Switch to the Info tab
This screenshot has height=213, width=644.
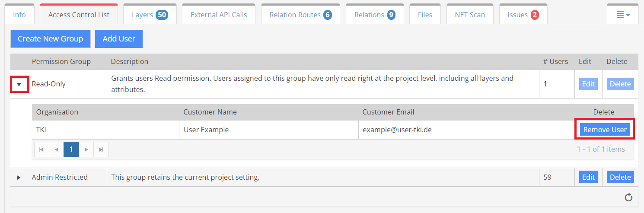click(x=19, y=15)
